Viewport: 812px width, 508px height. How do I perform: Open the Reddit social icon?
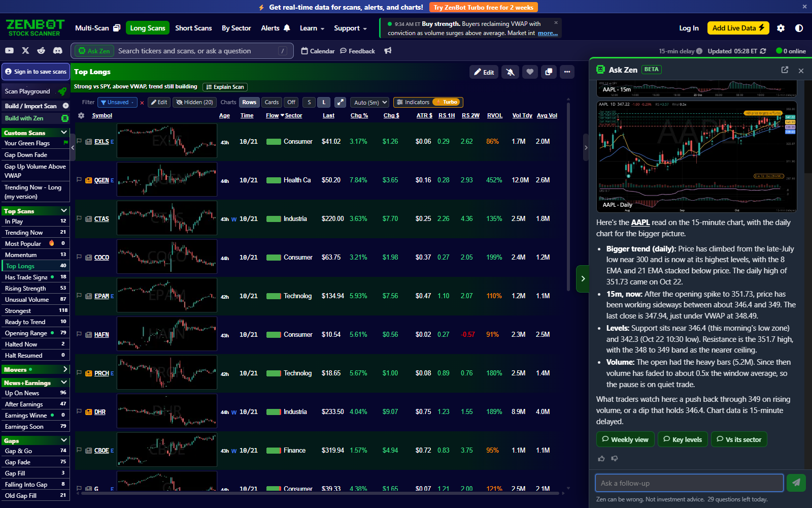tap(41, 51)
